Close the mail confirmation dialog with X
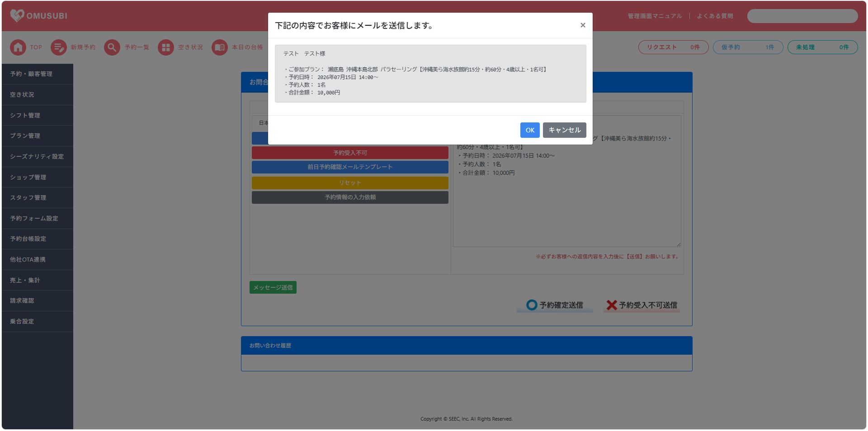Image resolution: width=868 pixels, height=431 pixels. (583, 25)
